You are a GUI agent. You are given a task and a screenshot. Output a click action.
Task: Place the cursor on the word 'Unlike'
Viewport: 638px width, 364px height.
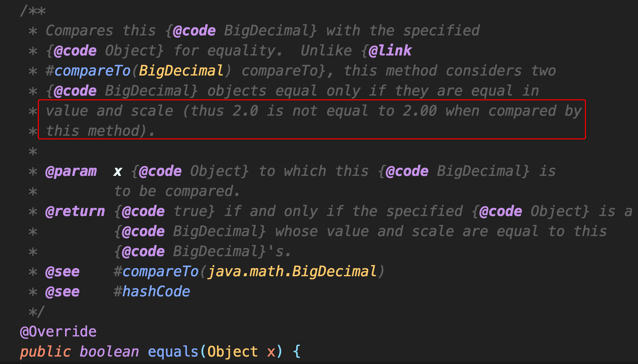326,51
